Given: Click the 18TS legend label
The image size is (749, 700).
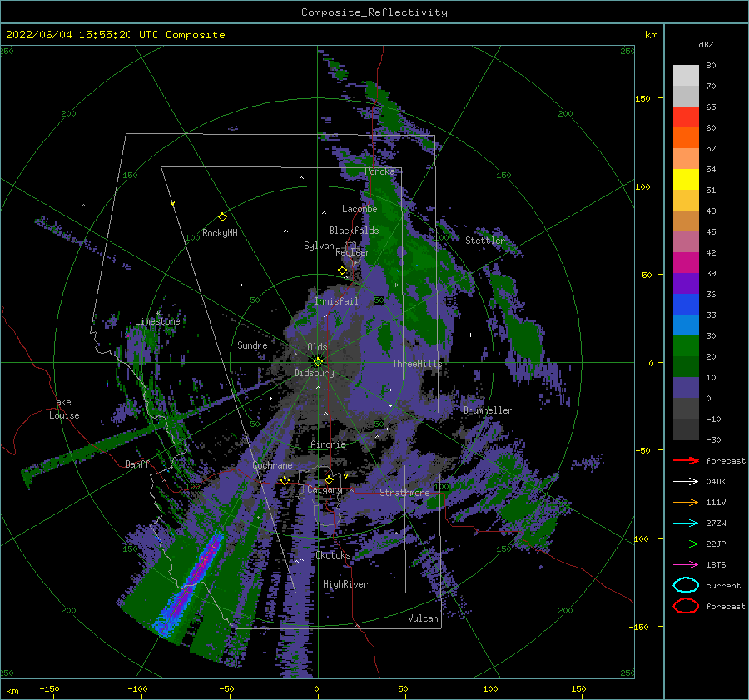Looking at the screenshot, I should click(716, 565).
